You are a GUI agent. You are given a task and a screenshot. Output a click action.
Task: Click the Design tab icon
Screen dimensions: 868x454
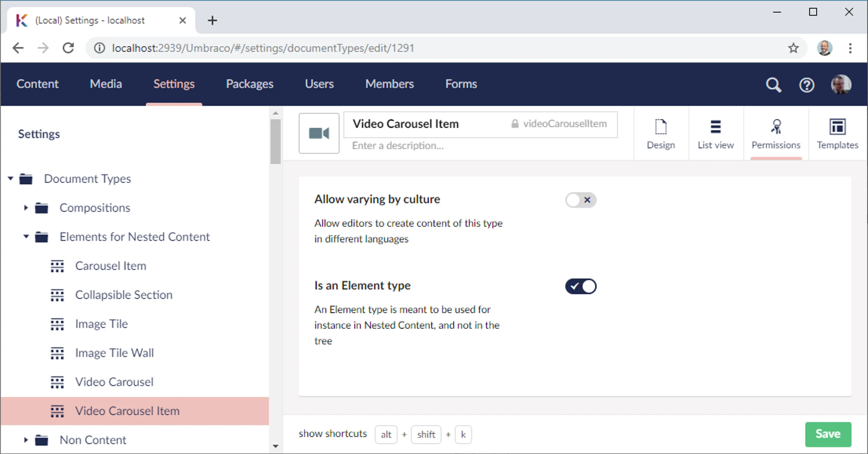(660, 127)
